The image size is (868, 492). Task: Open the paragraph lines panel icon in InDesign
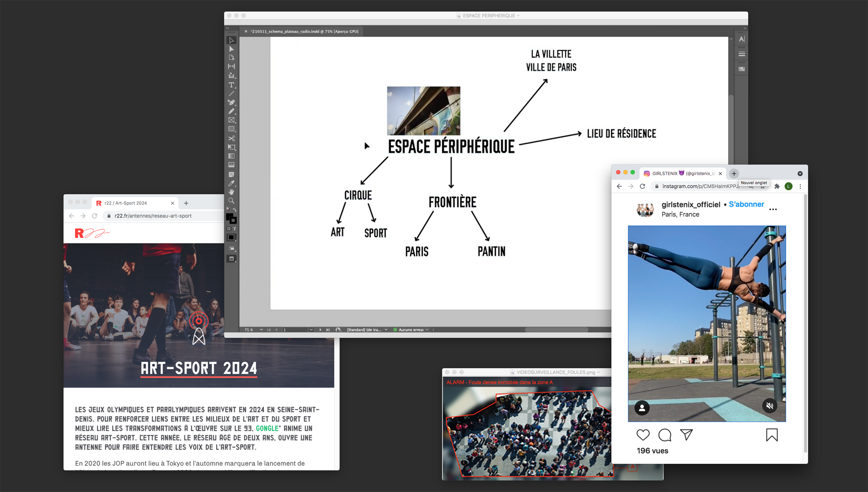coord(741,54)
